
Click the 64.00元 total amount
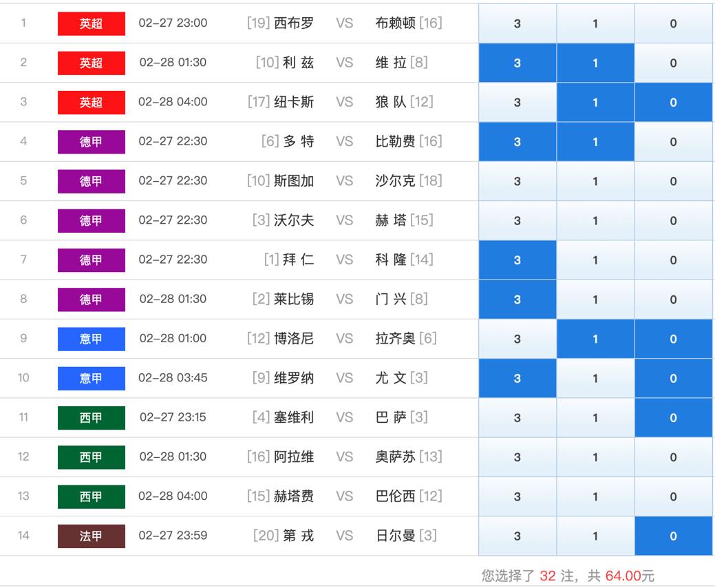[630, 576]
